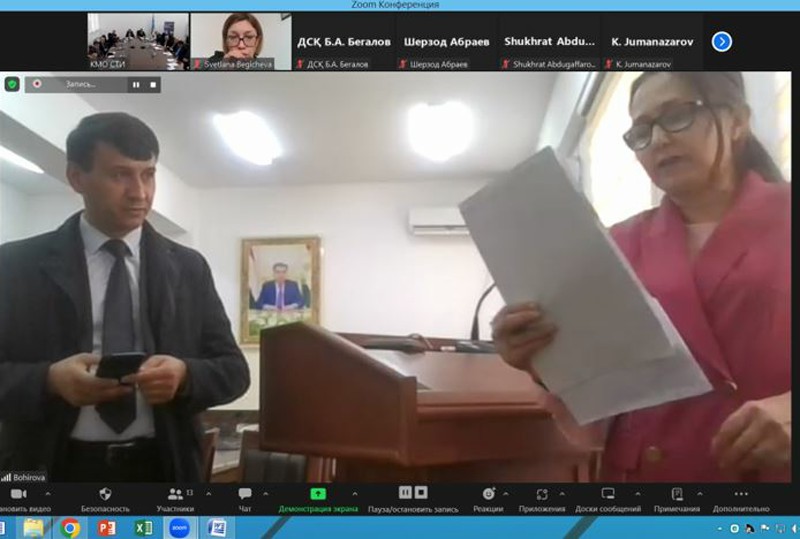Viewport: 800px width, 539px height.
Task: Start screen sharing with the green Демонстрация экрана button
Action: coord(318,494)
